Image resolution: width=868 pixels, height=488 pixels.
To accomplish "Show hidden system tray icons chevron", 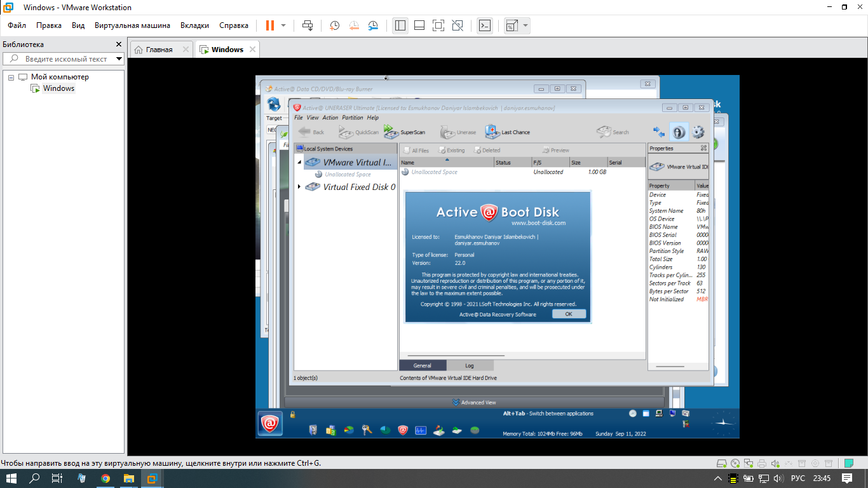I will pyautogui.click(x=718, y=478).
